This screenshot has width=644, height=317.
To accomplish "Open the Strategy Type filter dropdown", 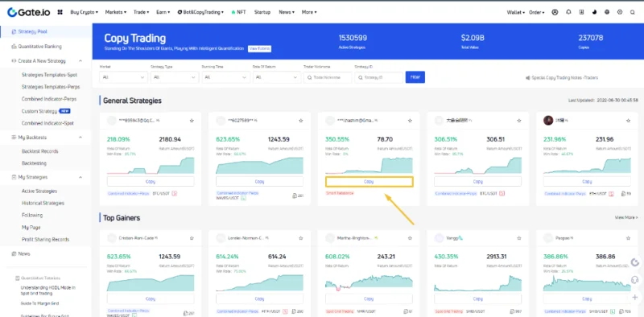I will pos(175,77).
